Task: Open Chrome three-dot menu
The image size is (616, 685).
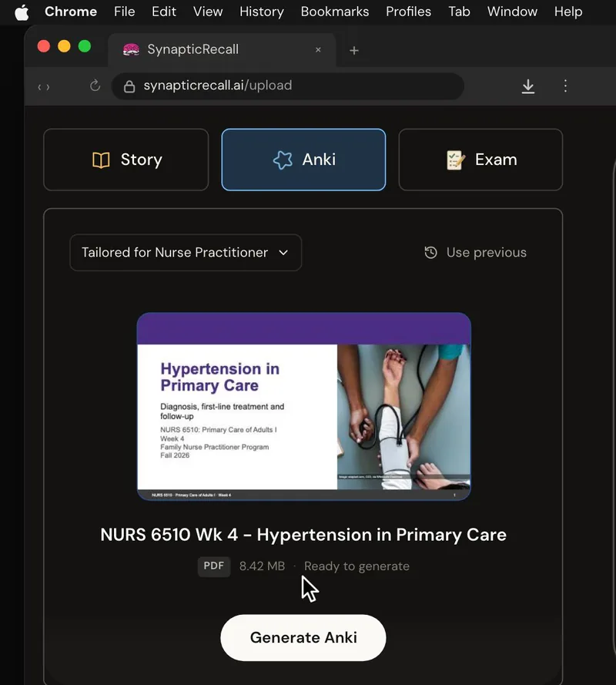Action: tap(565, 86)
